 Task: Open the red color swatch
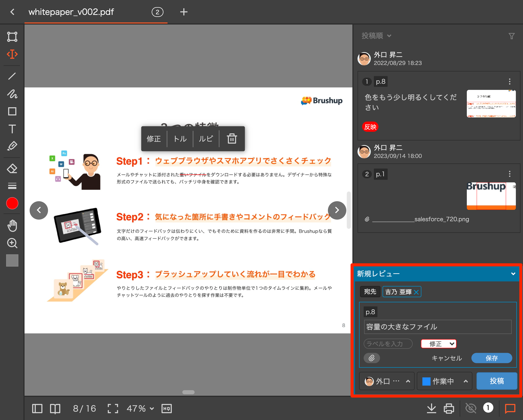(x=12, y=203)
